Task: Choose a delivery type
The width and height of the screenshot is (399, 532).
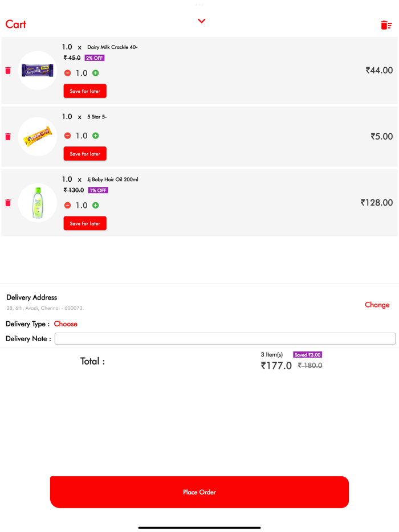Action: click(x=66, y=324)
